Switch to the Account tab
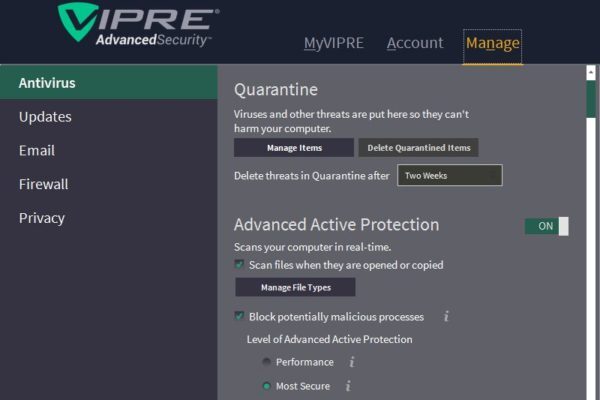The height and width of the screenshot is (400, 600). (415, 43)
